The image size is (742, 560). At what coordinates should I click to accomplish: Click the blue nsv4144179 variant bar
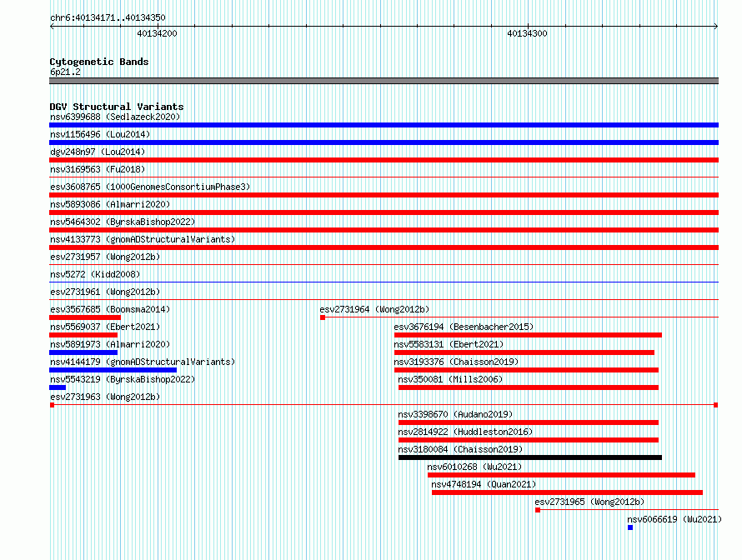(x=113, y=370)
